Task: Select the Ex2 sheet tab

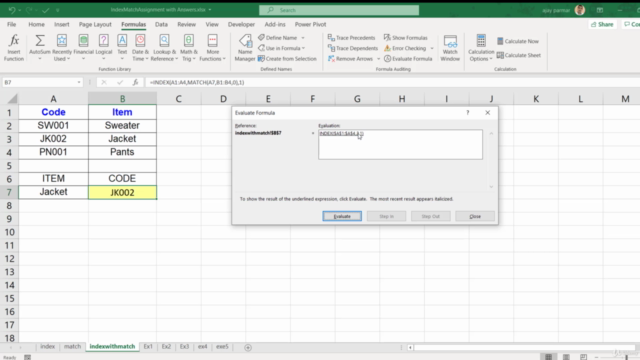Action: [x=166, y=347]
